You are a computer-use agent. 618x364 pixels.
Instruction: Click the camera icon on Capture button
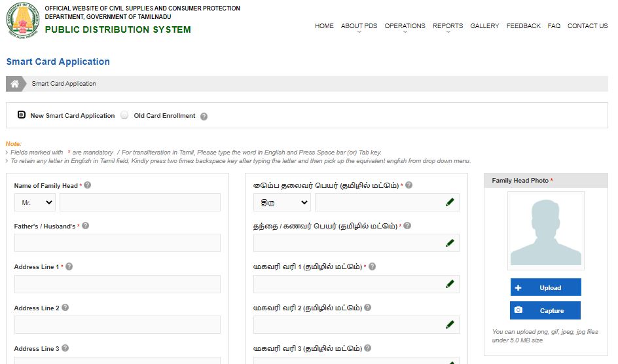click(518, 310)
